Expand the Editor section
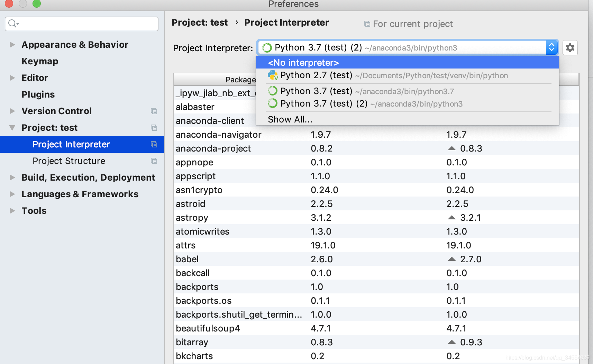The height and width of the screenshot is (364, 593). 12,78
